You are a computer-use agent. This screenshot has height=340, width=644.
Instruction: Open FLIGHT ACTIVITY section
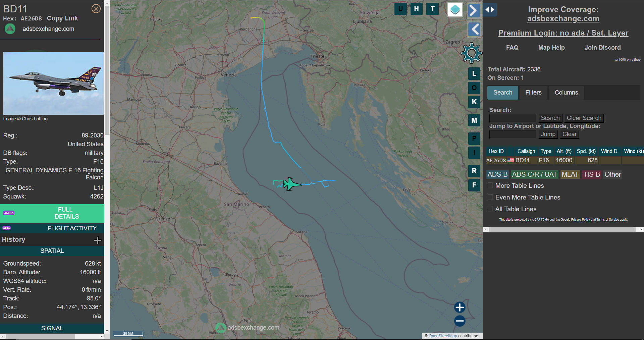pos(52,228)
